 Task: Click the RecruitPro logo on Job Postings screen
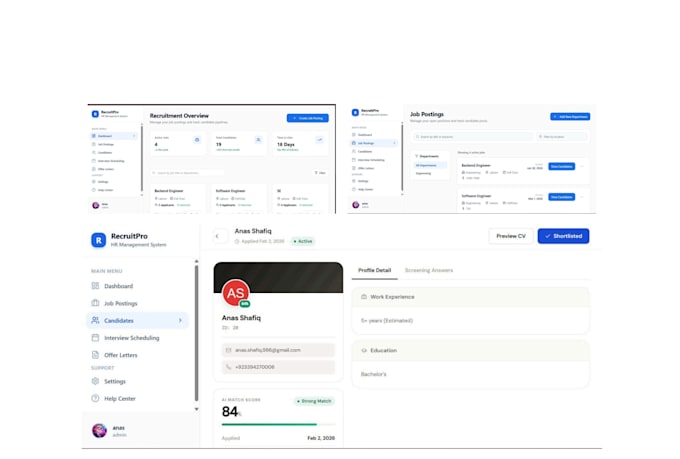tap(355, 112)
